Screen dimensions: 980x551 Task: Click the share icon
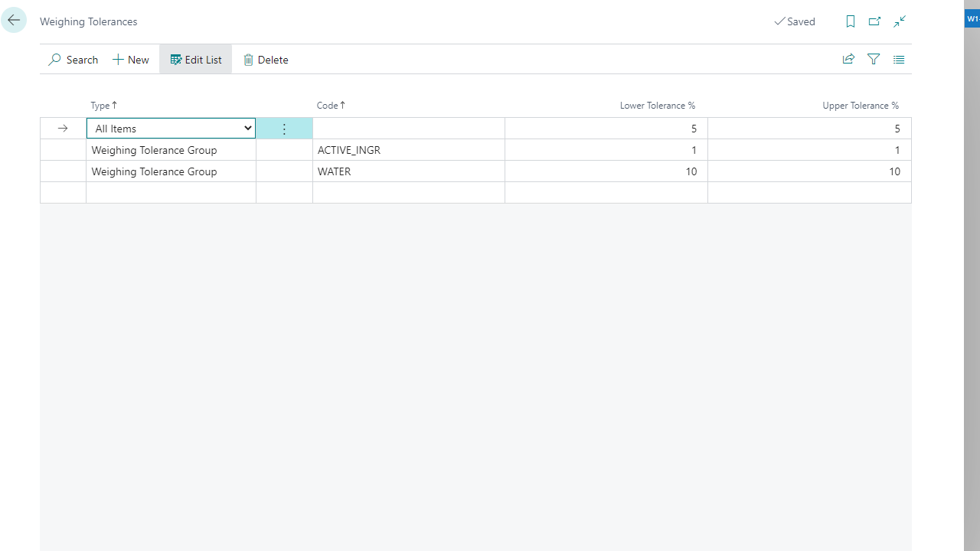pyautogui.click(x=848, y=59)
